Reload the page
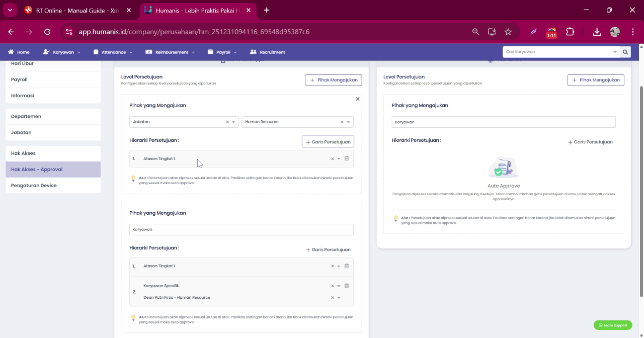Viewport: 644px width, 338px height. [x=47, y=32]
